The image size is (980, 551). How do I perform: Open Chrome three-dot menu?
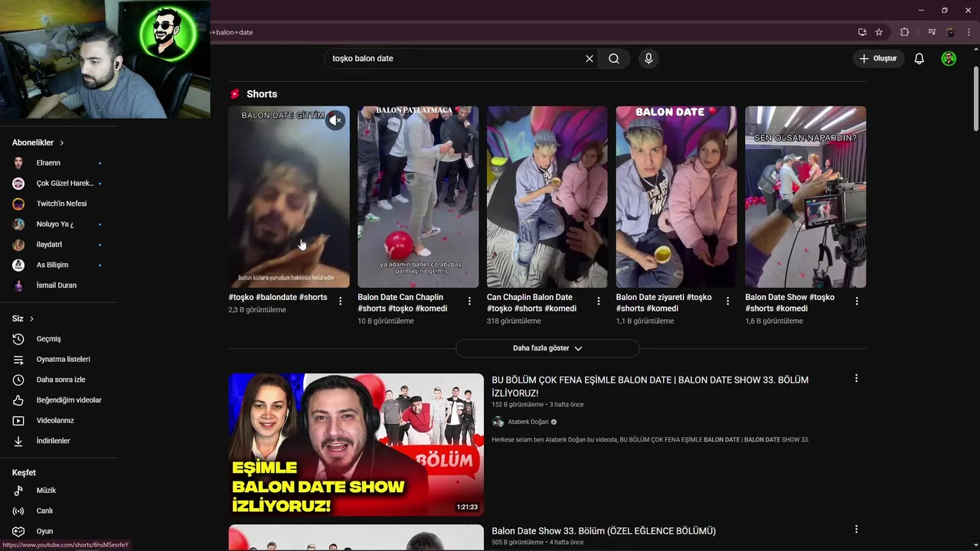(969, 32)
